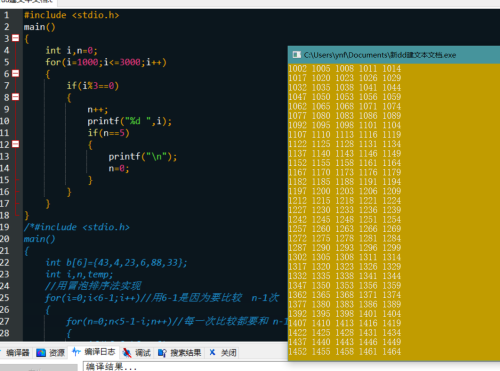This screenshot has width=500, height=371.
Task: Collapse the for loop fold at line 6
Action: pyautogui.click(x=16, y=73)
